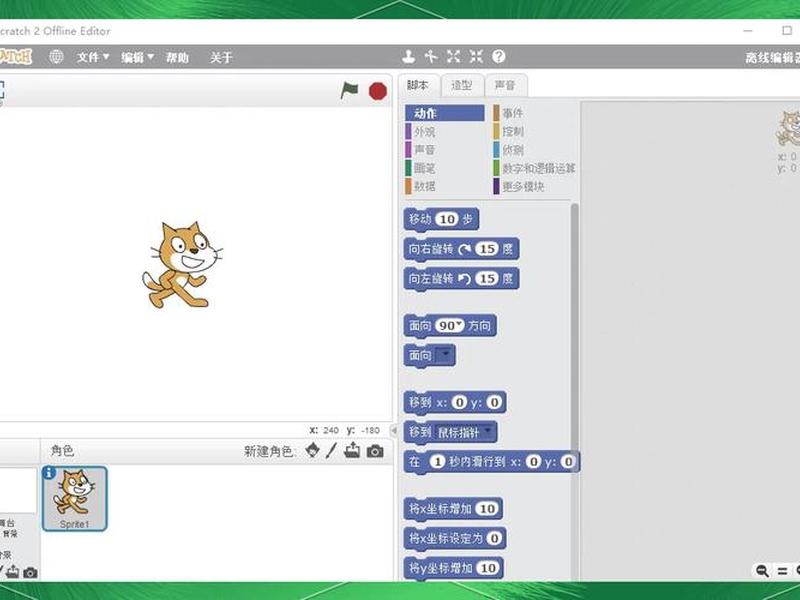
Task: Take backdrop photo with camera icon
Action: click(x=30, y=572)
